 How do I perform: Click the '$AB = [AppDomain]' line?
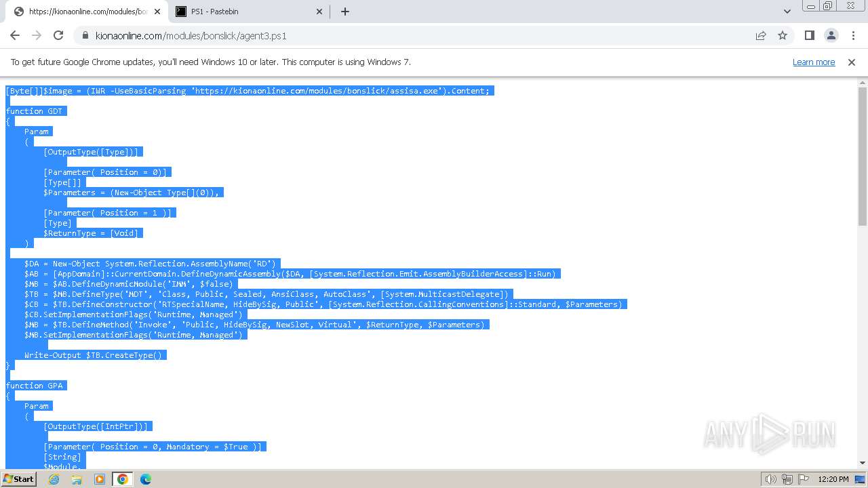(x=290, y=274)
